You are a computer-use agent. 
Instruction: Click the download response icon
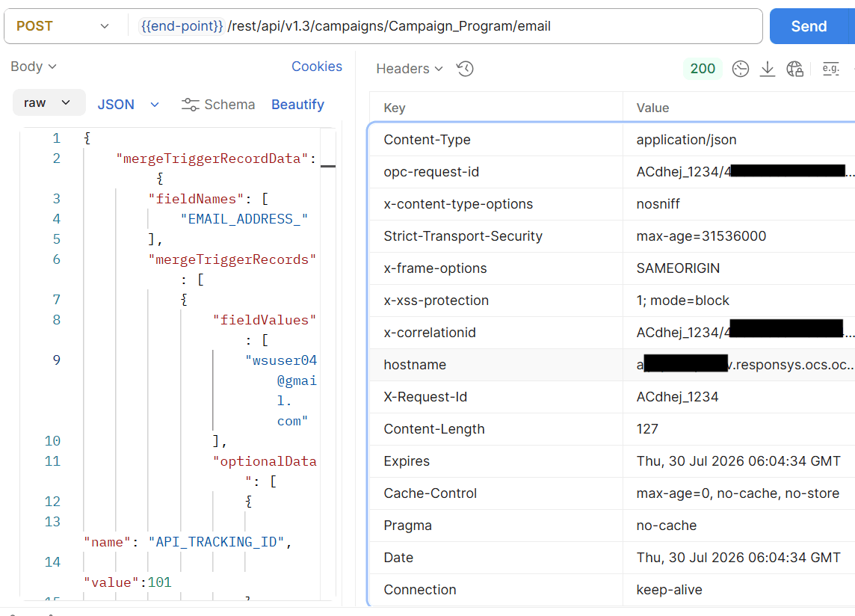tap(768, 69)
